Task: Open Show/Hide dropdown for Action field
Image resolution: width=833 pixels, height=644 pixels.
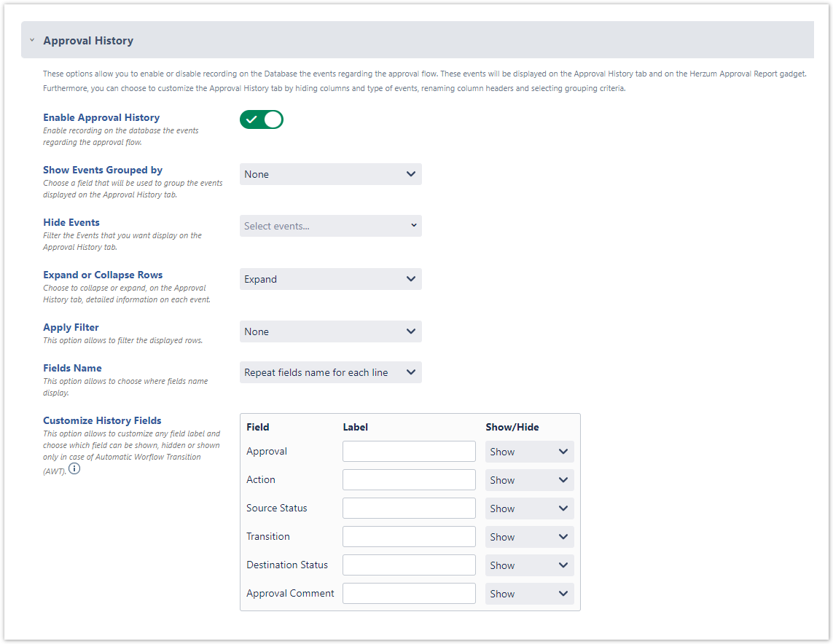Action: click(529, 480)
